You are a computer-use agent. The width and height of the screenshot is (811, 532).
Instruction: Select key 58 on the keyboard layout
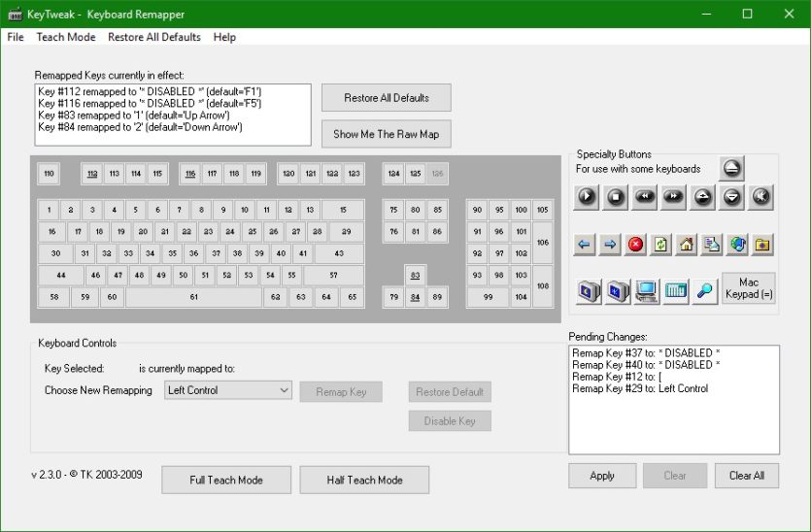point(53,297)
